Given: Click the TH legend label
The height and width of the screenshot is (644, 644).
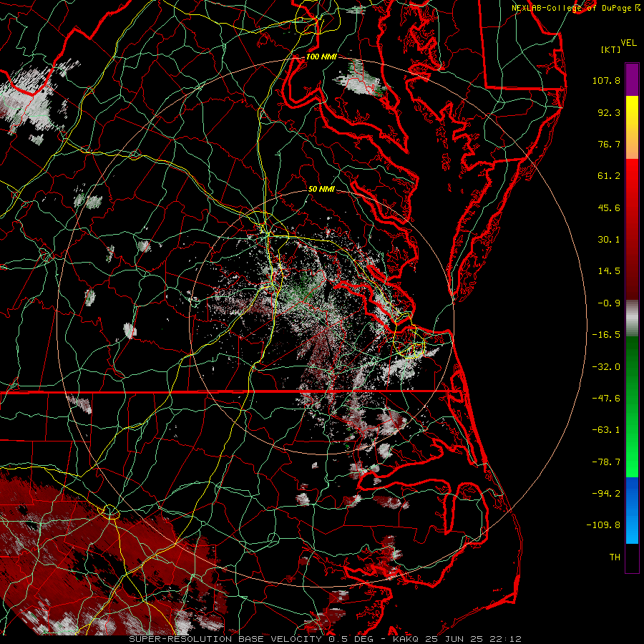Looking at the screenshot, I should (615, 557).
